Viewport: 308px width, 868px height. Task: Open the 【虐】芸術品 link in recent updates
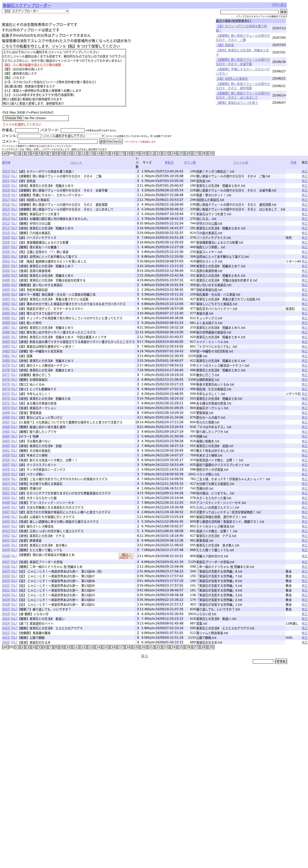225,45
